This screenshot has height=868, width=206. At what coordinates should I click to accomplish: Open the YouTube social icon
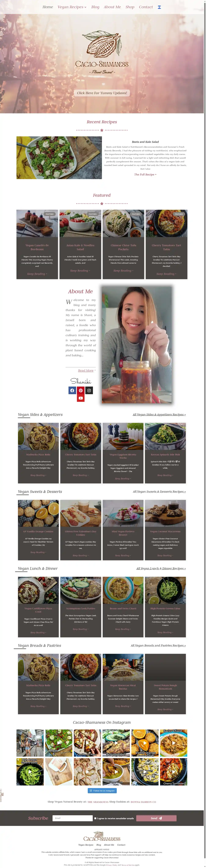pyautogui.click(x=81, y=398)
